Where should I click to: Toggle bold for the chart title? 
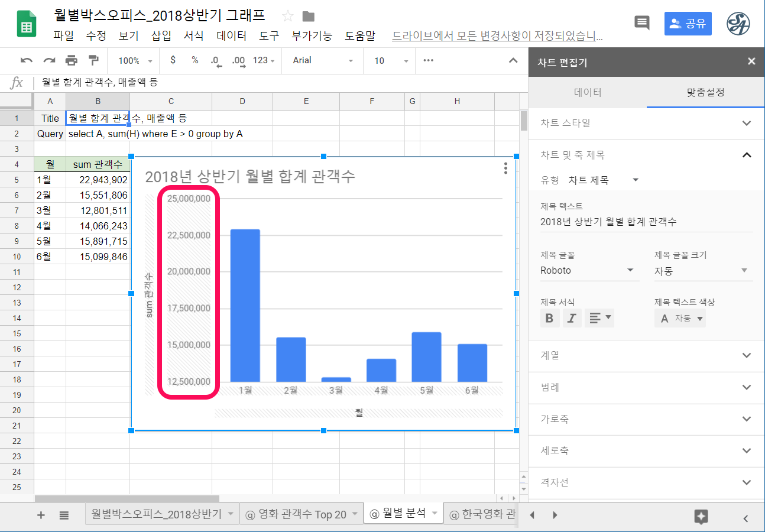tap(549, 317)
